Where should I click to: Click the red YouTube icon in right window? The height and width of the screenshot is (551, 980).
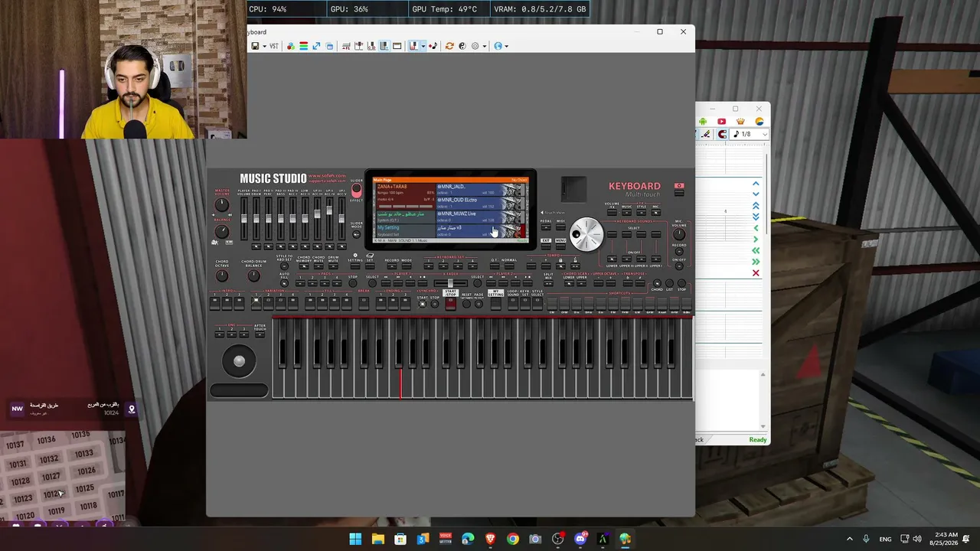coord(721,121)
